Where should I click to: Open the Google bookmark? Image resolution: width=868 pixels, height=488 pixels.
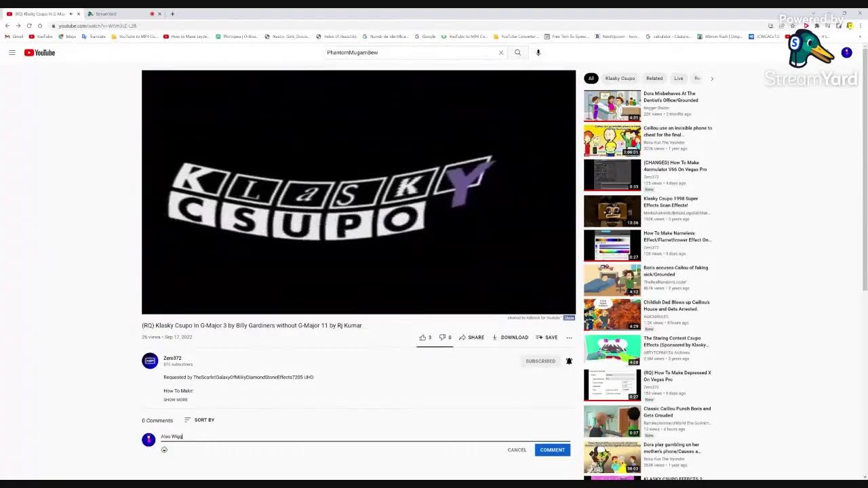[425, 37]
